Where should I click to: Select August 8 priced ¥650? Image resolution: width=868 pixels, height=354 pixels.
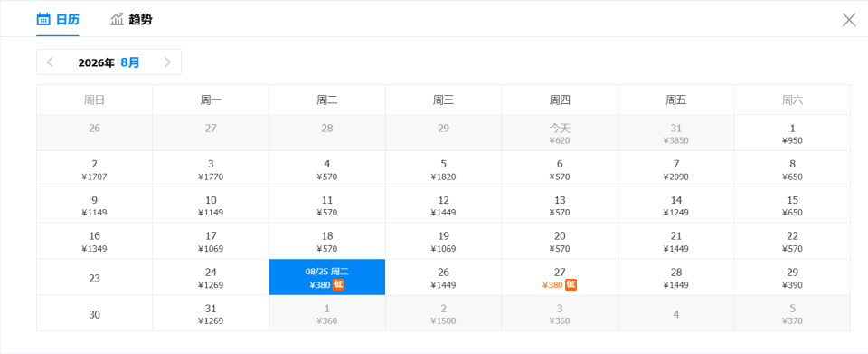(x=792, y=169)
